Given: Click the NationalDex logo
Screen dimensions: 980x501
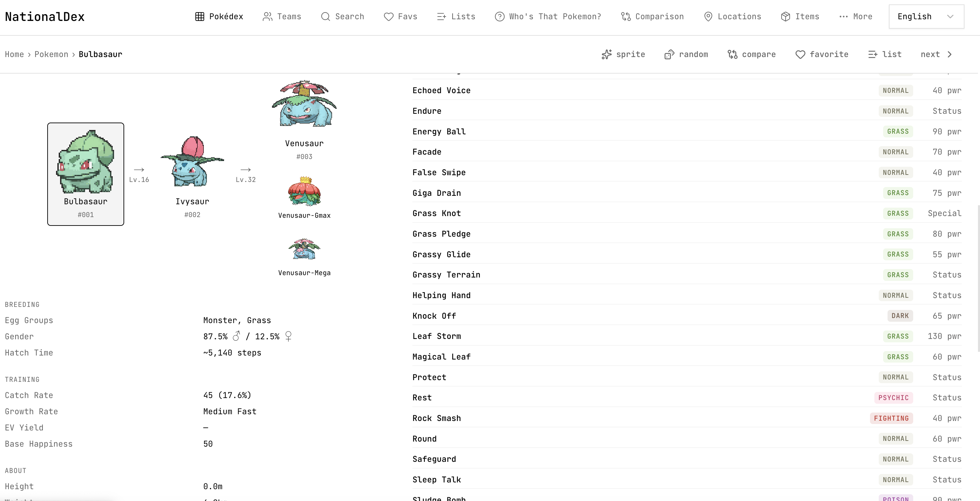Looking at the screenshot, I should pos(45,17).
